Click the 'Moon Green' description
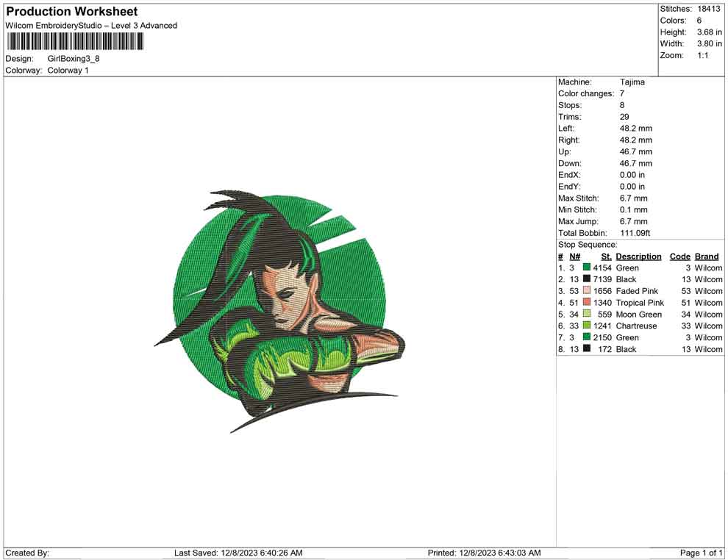 639,314
